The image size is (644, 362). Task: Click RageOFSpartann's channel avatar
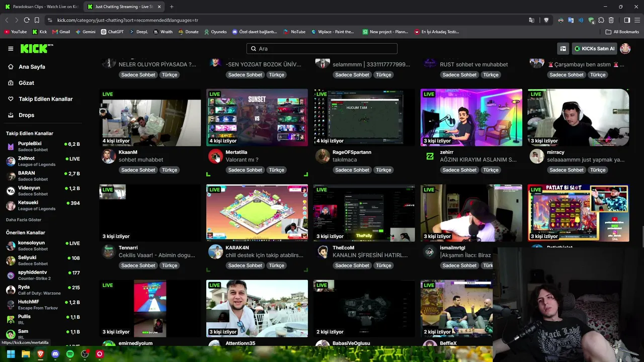323,156
